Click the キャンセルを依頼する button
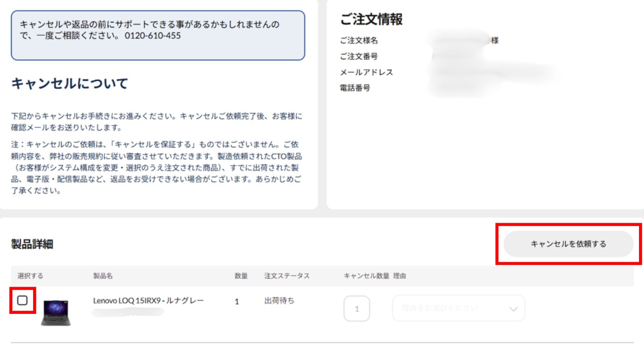 (x=568, y=244)
